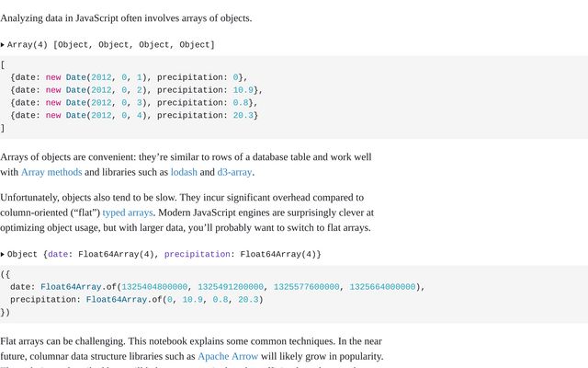Open the Apache Arrow link
Viewport: 588px width, 368px height.
coord(228,356)
